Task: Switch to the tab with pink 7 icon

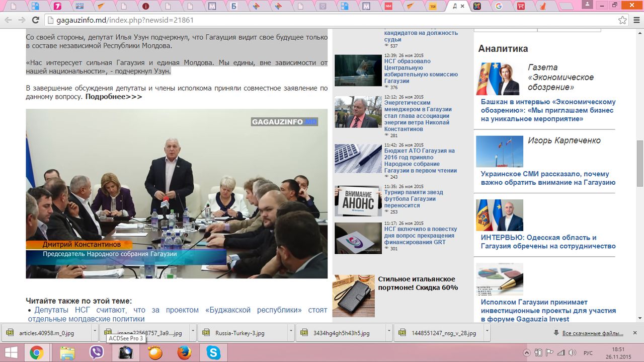Action: 57,6
